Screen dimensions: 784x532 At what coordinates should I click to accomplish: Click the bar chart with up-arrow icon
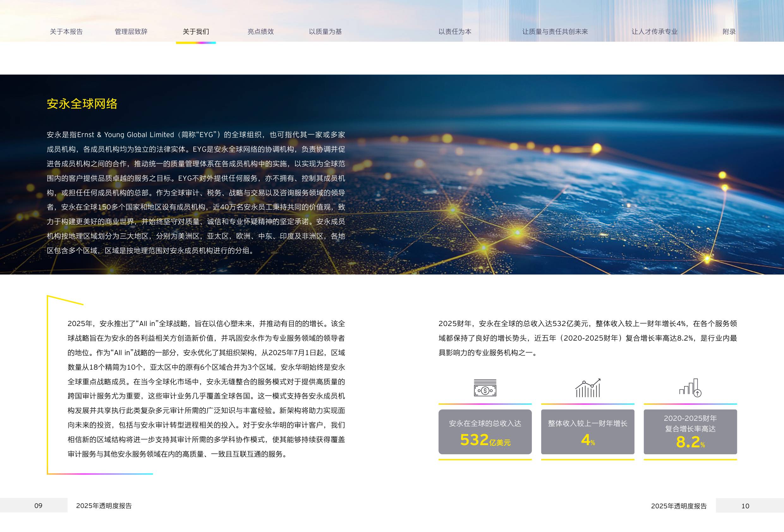(690, 388)
